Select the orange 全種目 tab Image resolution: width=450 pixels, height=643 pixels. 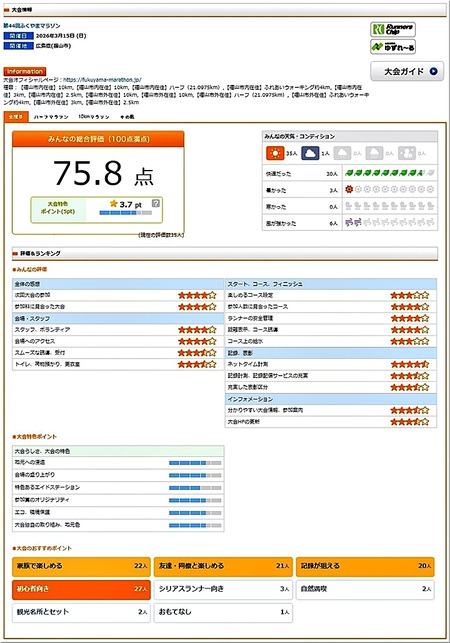click(x=16, y=117)
